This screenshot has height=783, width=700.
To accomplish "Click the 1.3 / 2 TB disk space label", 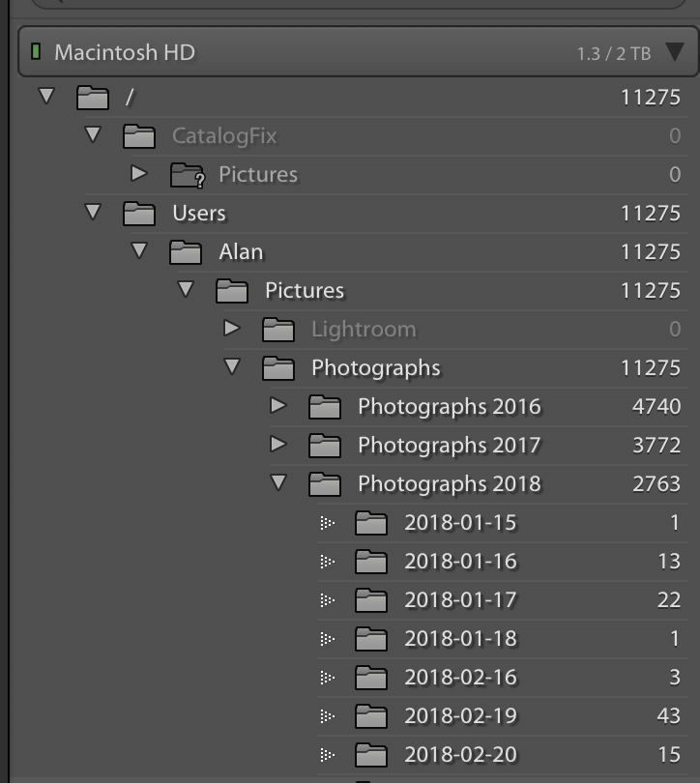I will point(614,54).
